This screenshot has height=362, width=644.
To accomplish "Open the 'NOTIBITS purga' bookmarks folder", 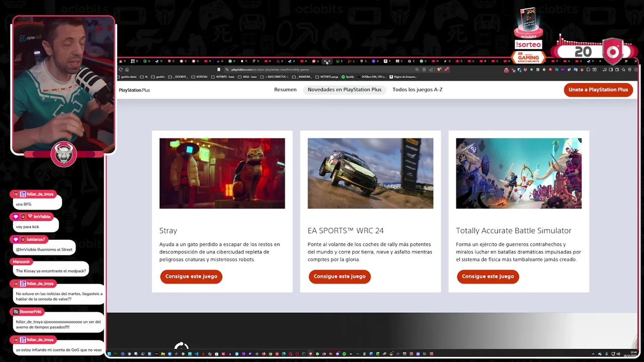I will 327,77.
